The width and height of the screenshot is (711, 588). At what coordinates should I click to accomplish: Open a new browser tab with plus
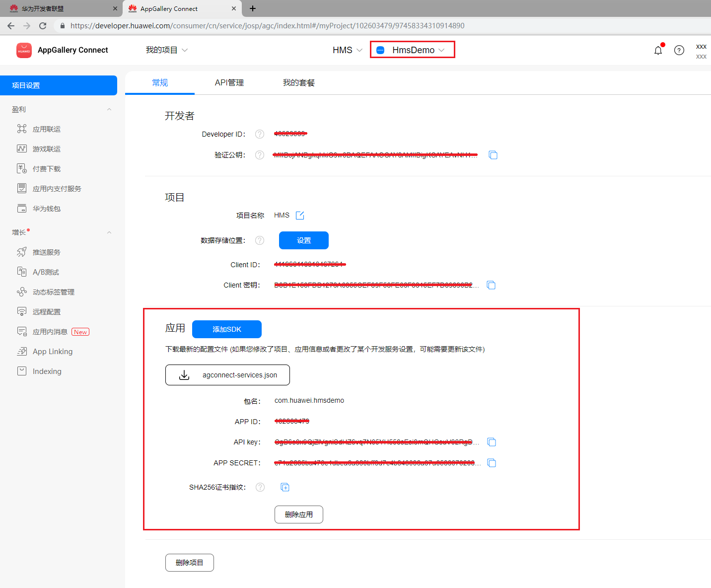(x=253, y=8)
